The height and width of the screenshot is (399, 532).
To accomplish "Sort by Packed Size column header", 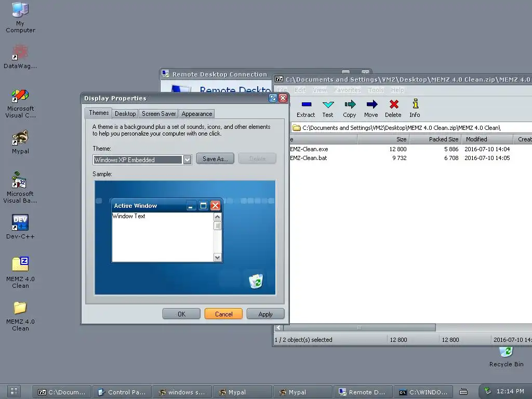I will 436,139.
